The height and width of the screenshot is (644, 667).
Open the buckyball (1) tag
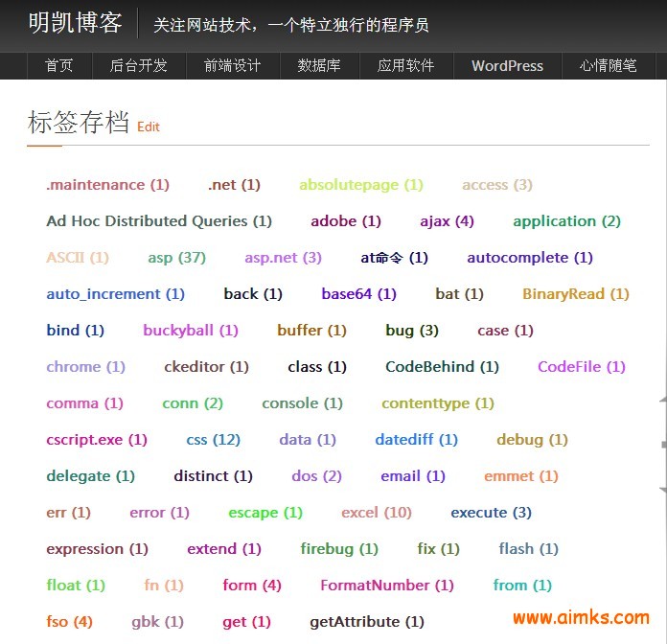pyautogui.click(x=191, y=331)
